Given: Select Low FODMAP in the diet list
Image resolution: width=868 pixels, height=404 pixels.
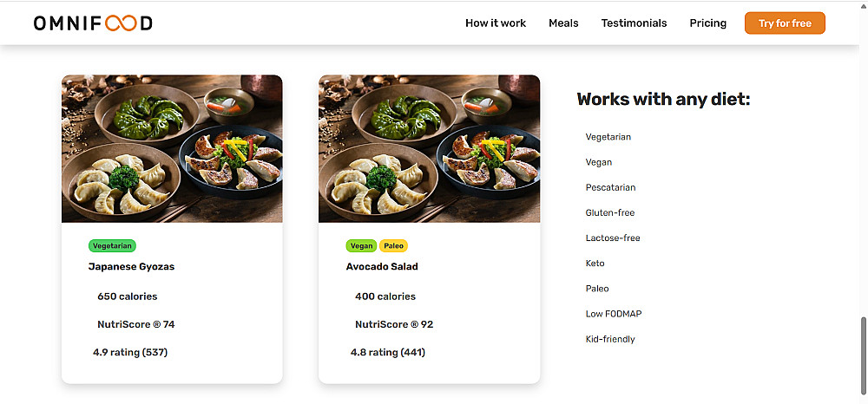Looking at the screenshot, I should tap(614, 314).
